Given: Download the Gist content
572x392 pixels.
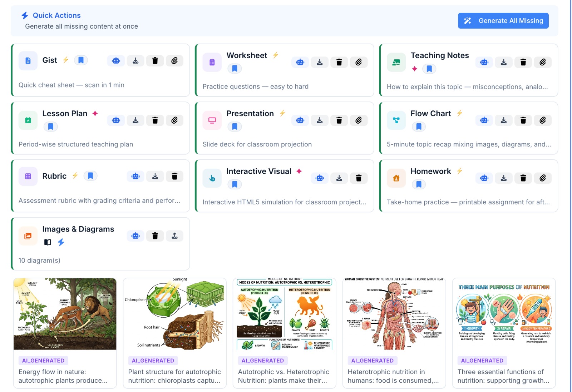Looking at the screenshot, I should (x=135, y=61).
